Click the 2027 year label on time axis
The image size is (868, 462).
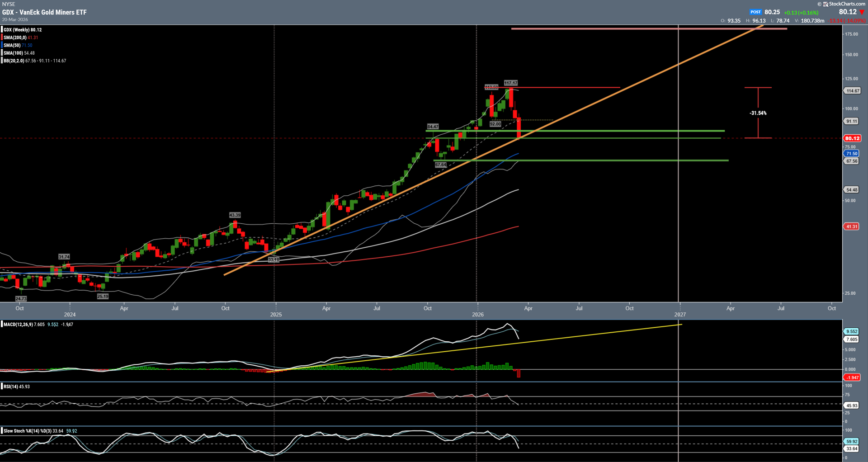680,315
